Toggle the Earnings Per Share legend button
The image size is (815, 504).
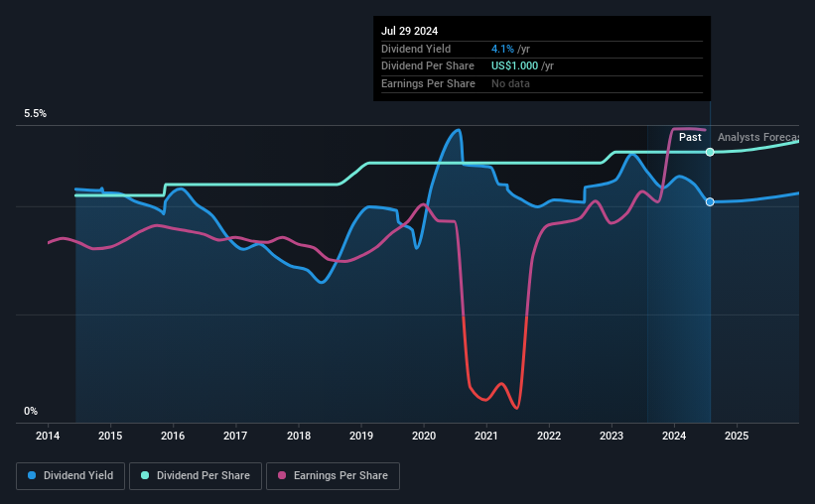333,476
